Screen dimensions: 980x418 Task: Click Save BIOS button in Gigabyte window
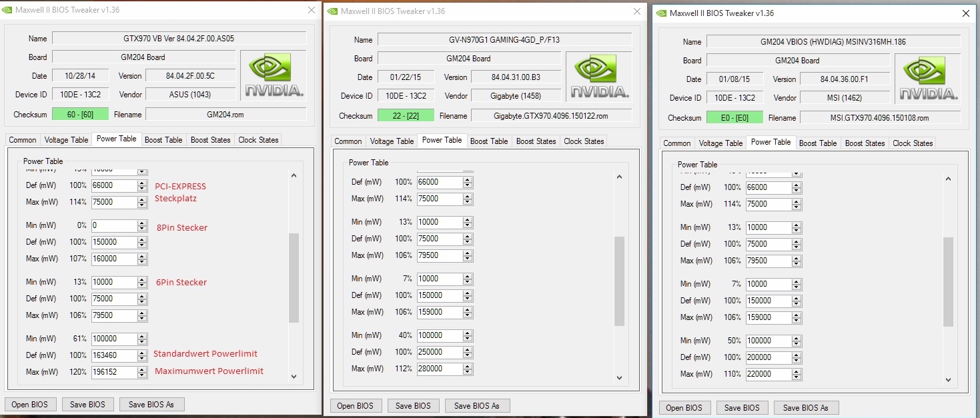click(x=413, y=405)
